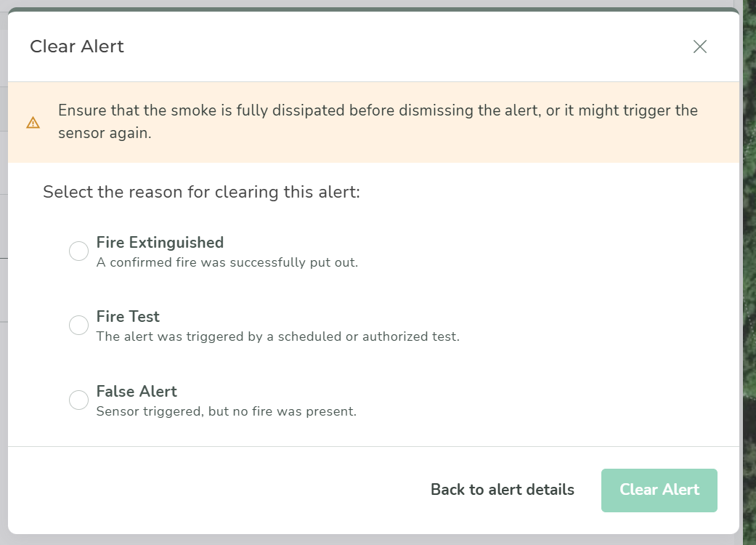
Task: Click the 'Clear Alert' dialog title
Action: pos(77,47)
